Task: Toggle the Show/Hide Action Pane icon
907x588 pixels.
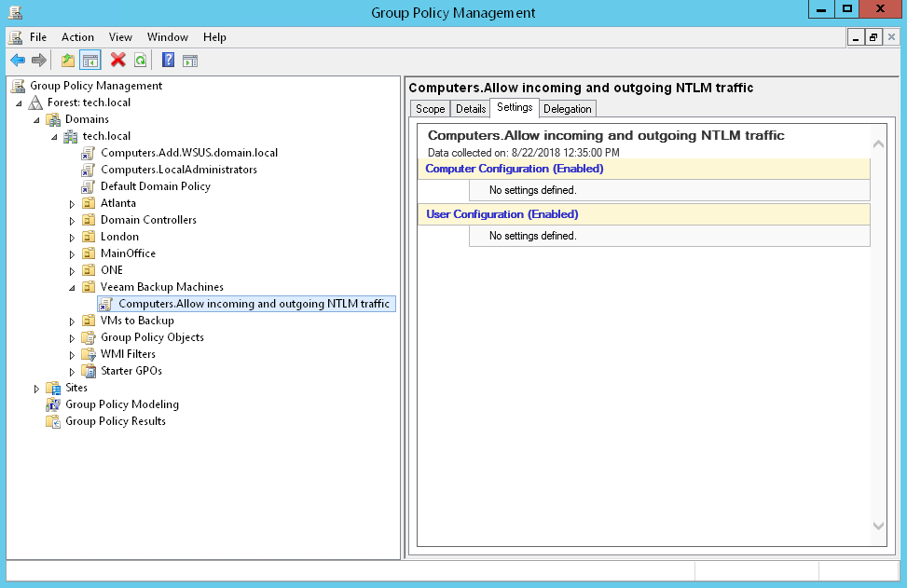Action: (190, 61)
